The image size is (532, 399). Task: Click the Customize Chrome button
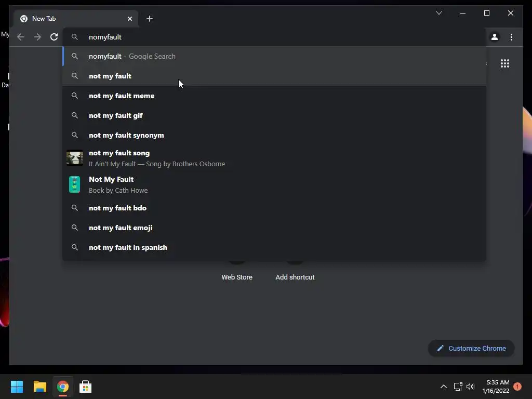pos(471,349)
